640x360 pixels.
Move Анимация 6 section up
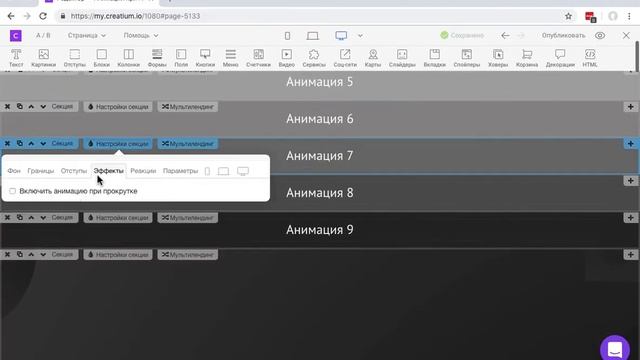31,107
